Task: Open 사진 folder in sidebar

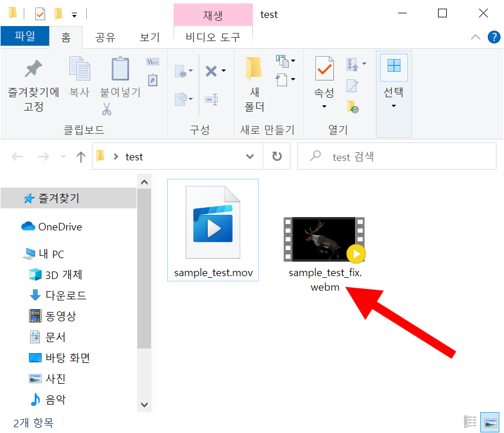Action: click(x=47, y=379)
